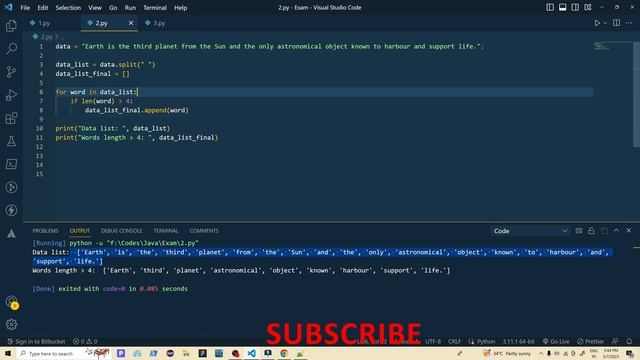The height and width of the screenshot is (360, 640).
Task: Place cursor on the data_list_final.append(word) line
Action: (137, 110)
